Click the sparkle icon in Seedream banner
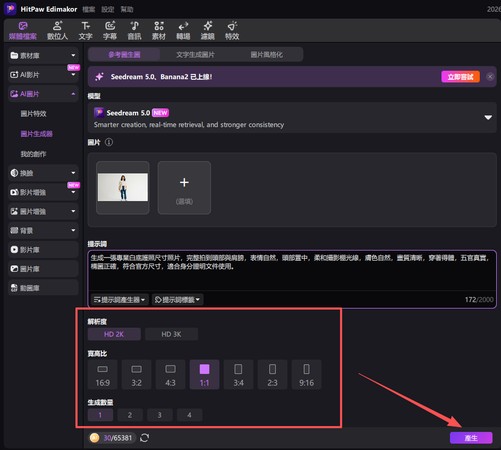The image size is (501, 450). coord(99,77)
